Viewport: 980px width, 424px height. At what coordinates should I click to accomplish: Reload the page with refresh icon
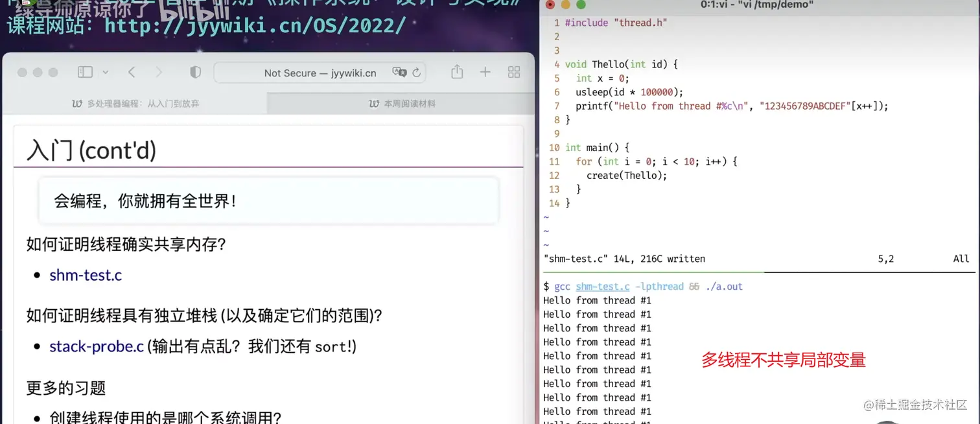(417, 73)
